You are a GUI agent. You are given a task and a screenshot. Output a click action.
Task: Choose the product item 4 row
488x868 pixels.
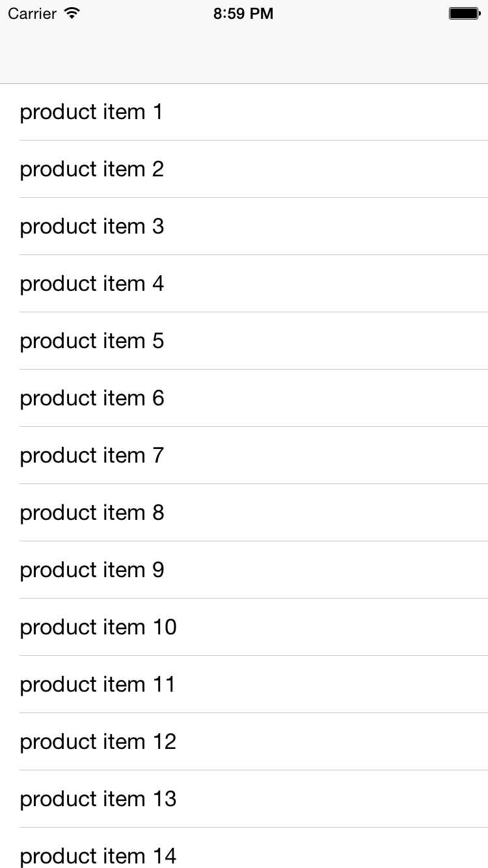92,284
